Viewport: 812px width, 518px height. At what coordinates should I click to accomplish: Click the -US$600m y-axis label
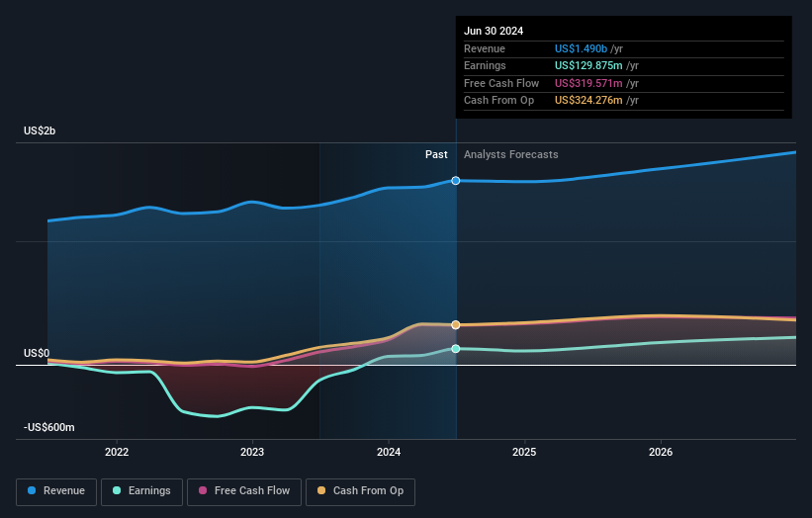click(x=49, y=427)
